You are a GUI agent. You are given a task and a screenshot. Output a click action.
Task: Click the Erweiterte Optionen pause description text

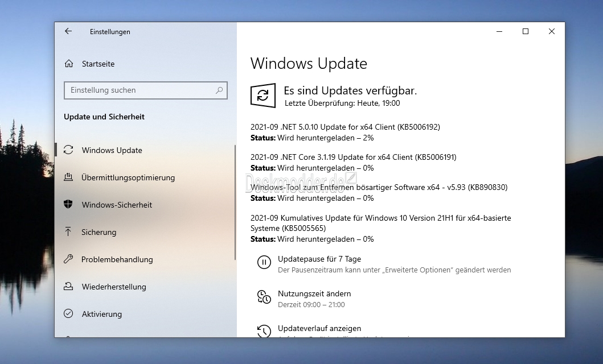click(x=394, y=270)
